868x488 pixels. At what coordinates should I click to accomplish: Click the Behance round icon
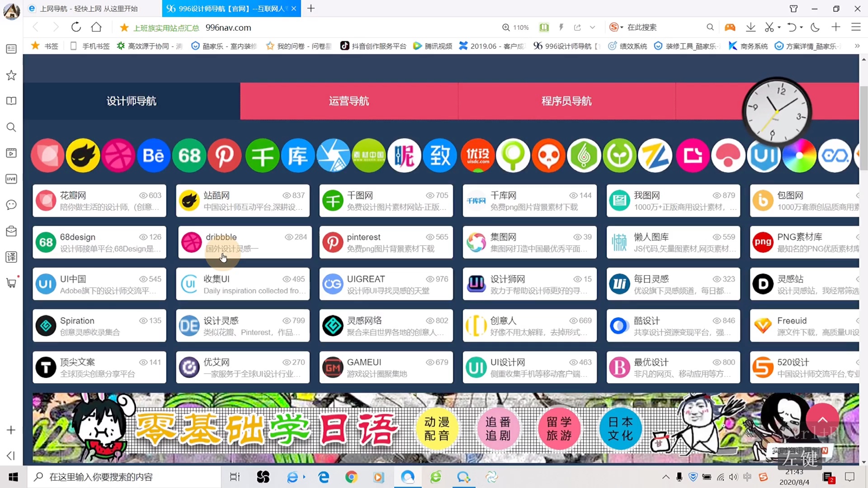tap(153, 155)
